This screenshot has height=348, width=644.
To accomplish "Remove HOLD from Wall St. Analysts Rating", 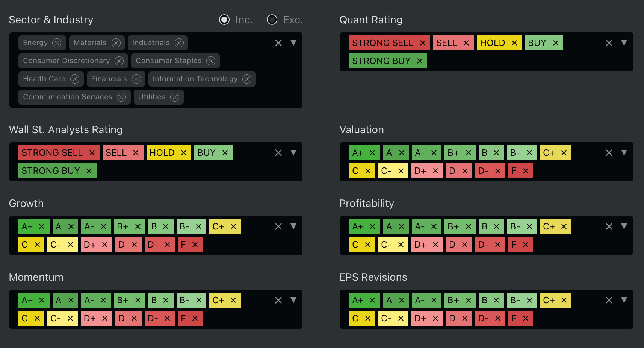I will [184, 153].
